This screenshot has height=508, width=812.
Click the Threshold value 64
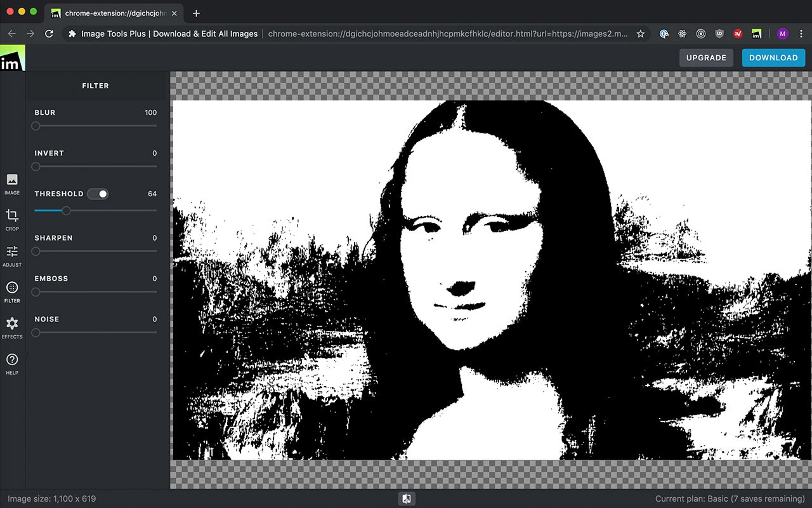[152, 194]
